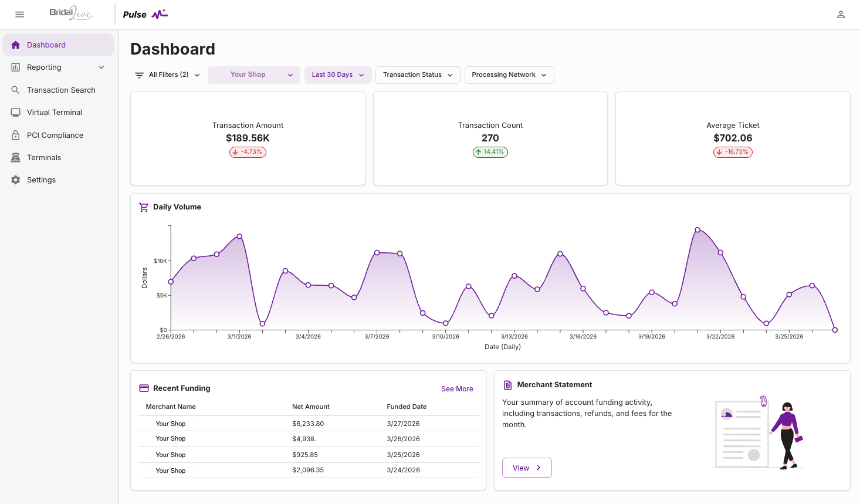Click the Transaction Search magnifier icon

(16, 90)
